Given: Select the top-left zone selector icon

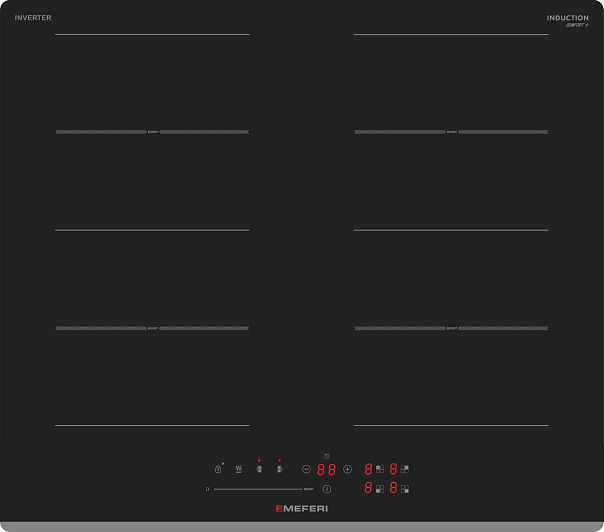Looking at the screenshot, I should point(380,468).
